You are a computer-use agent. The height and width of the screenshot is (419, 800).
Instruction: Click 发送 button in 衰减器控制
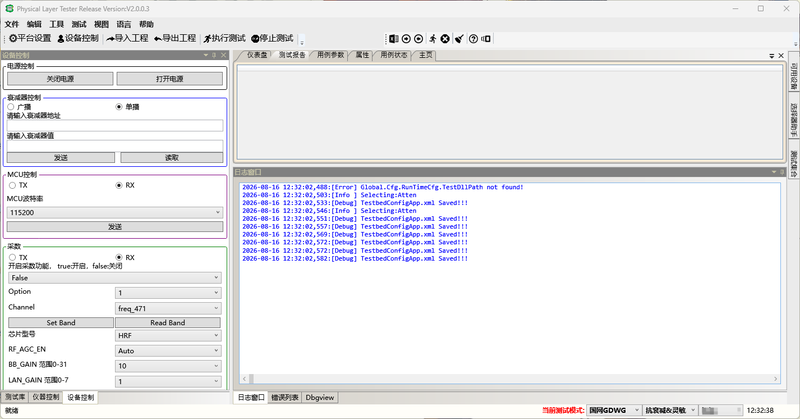click(x=61, y=158)
